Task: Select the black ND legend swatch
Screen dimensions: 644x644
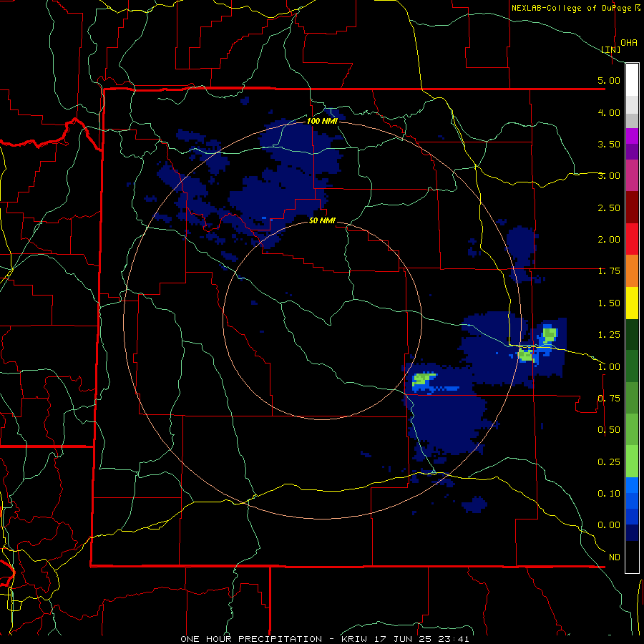Action: tap(632, 557)
